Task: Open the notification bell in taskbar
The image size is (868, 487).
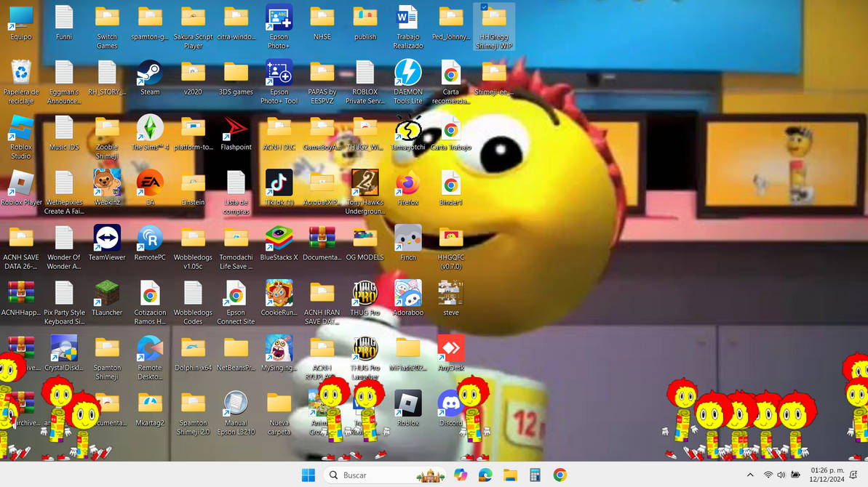Action: pyautogui.click(x=853, y=475)
